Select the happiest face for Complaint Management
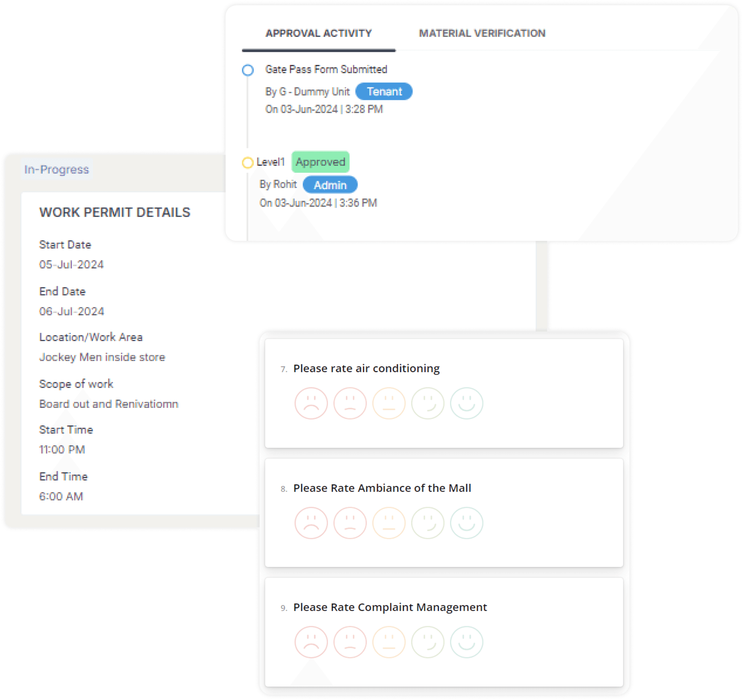 pos(466,642)
